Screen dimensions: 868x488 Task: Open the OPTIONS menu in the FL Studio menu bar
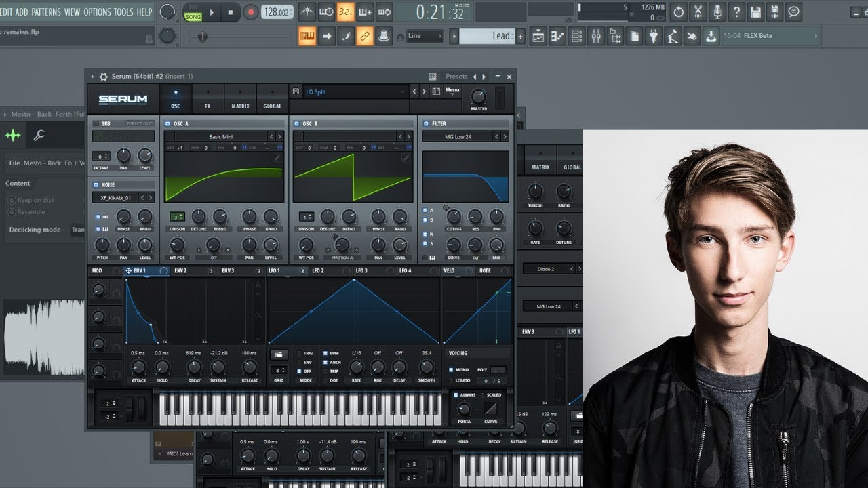(x=97, y=12)
